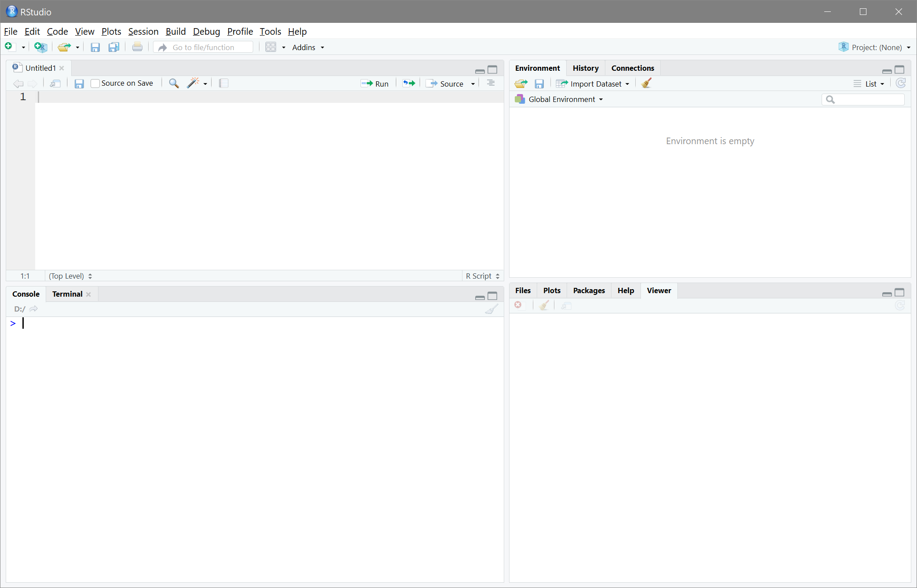Screen dimensions: 917x588
Task: Maximize the console pane
Action: click(492, 297)
